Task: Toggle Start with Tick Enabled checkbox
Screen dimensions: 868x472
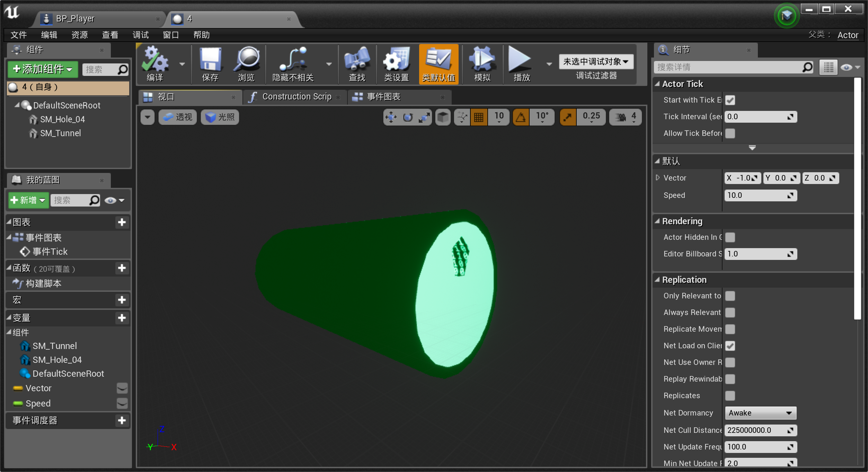Action: [x=730, y=100]
